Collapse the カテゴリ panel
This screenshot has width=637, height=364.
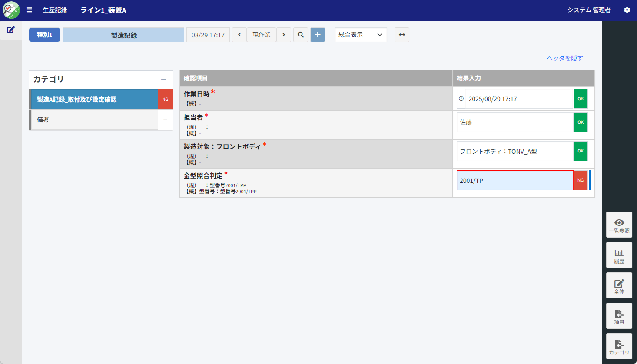[x=163, y=79]
